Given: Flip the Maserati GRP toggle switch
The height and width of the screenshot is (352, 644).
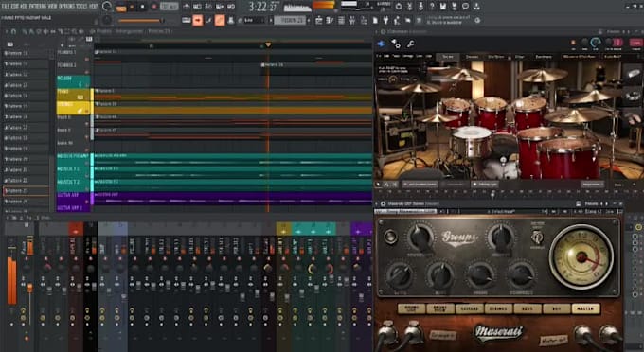Looking at the screenshot, I should [537, 237].
